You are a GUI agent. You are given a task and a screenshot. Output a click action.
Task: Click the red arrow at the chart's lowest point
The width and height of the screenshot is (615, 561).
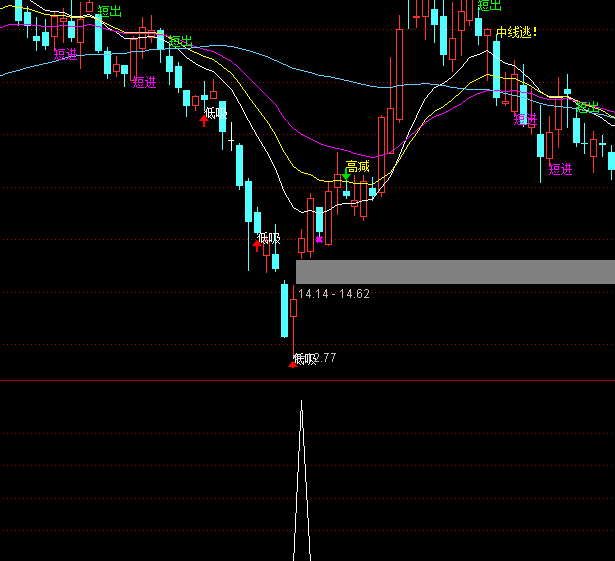pyautogui.click(x=292, y=364)
